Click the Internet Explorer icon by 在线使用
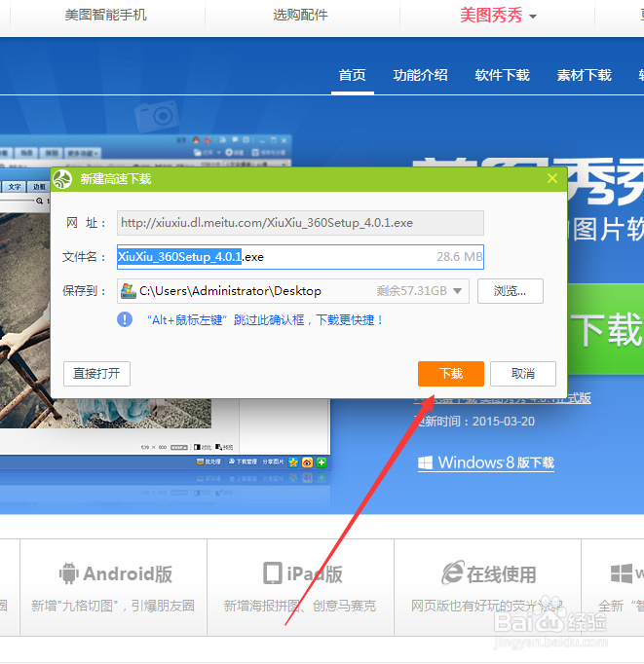The height and width of the screenshot is (664, 644). (x=453, y=573)
